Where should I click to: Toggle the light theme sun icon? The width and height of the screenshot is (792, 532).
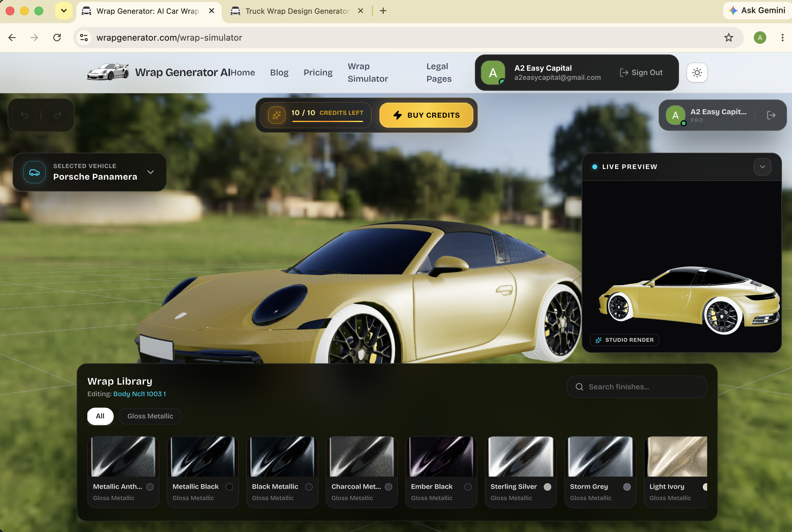click(697, 73)
